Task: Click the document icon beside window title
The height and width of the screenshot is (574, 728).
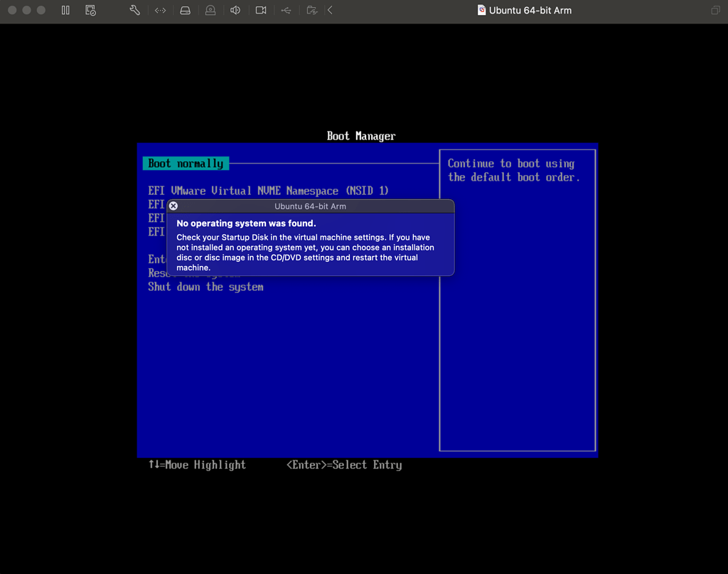Action: [481, 11]
